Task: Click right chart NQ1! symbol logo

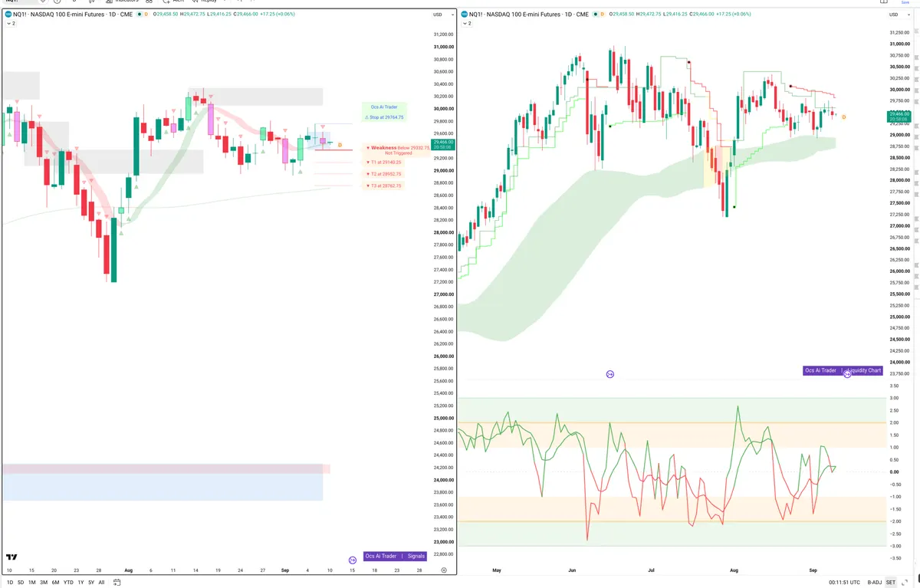Action: (463, 15)
